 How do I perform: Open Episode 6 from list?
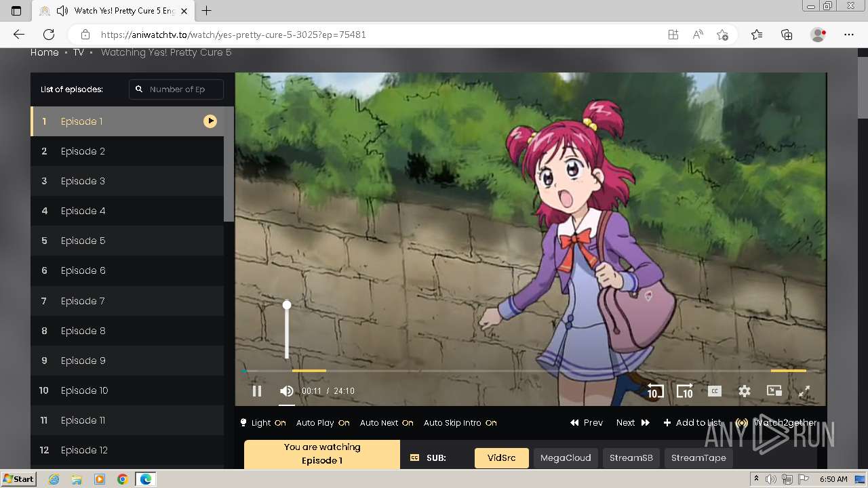(127, 270)
